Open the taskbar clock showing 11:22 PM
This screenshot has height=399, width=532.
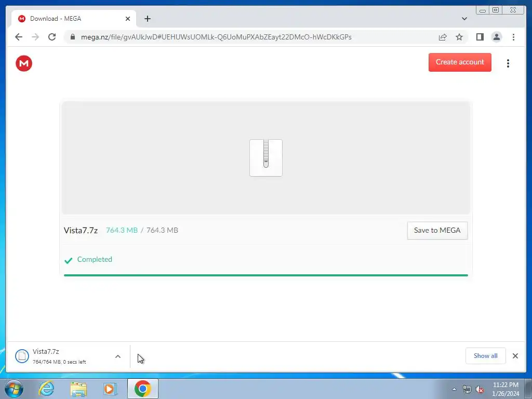point(506,389)
